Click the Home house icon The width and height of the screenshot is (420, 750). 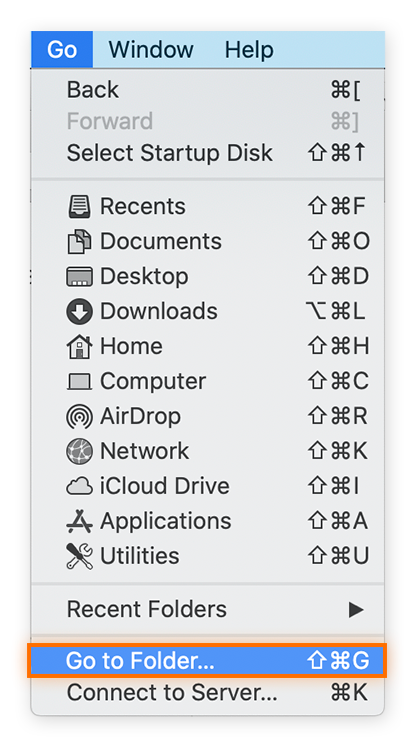[79, 346]
